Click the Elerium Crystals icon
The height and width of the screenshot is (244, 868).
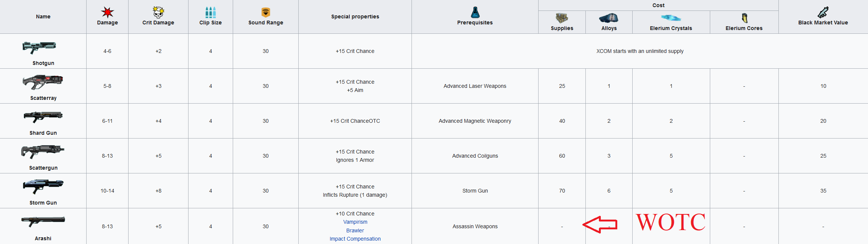coord(671,18)
